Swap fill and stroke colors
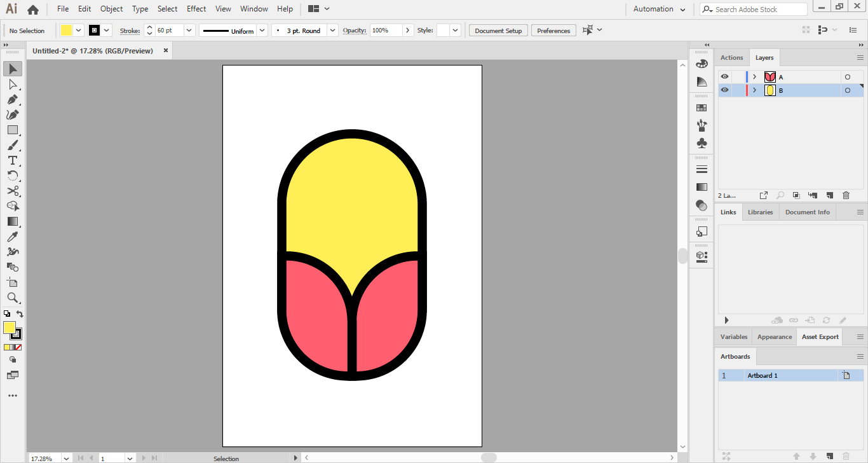Screen dimensions: 868x463 pyautogui.click(x=20, y=314)
